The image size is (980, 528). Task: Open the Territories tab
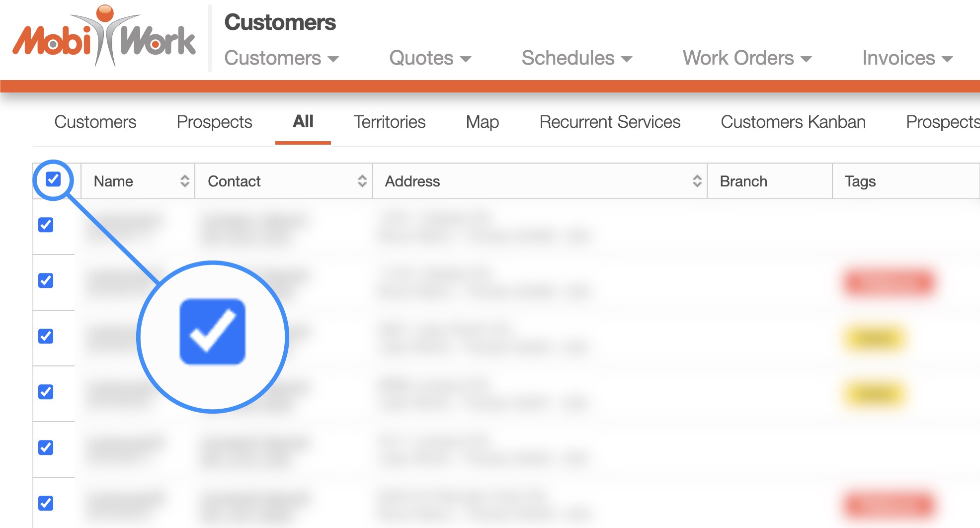click(389, 122)
